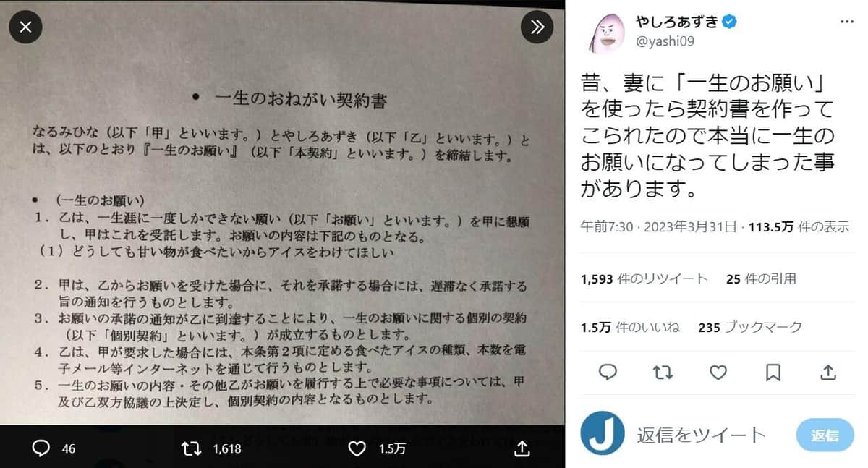868x468 pixels.
Task: Click the retweet icon showing 1,618
Action: coord(191,448)
